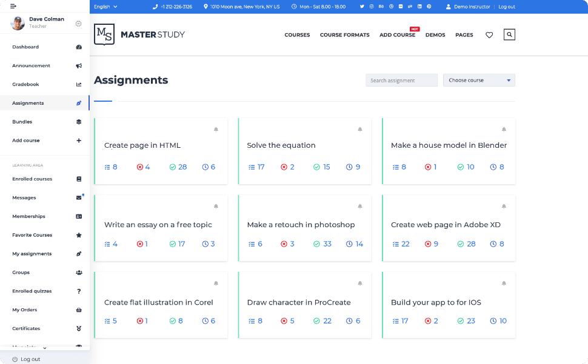Click the Instagram icon in top bar
588x364 pixels.
pos(372,7)
